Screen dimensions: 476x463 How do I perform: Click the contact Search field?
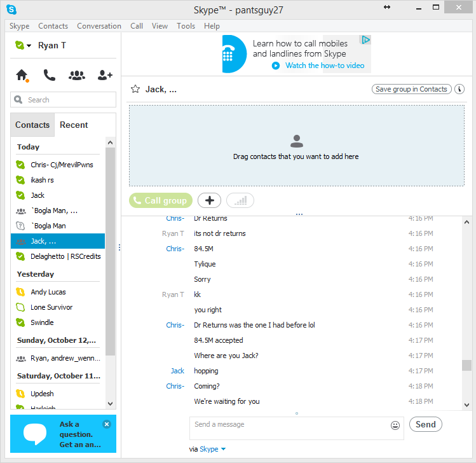tap(63, 100)
